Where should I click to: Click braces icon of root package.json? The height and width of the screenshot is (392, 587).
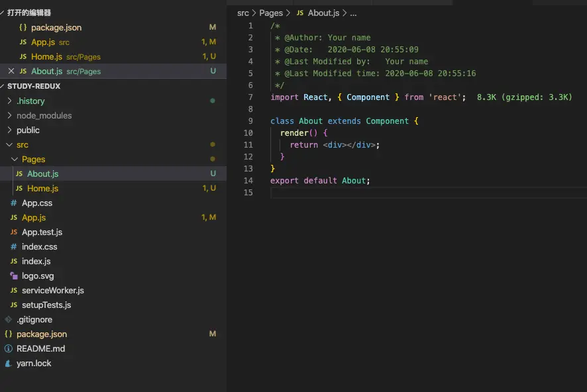8,334
